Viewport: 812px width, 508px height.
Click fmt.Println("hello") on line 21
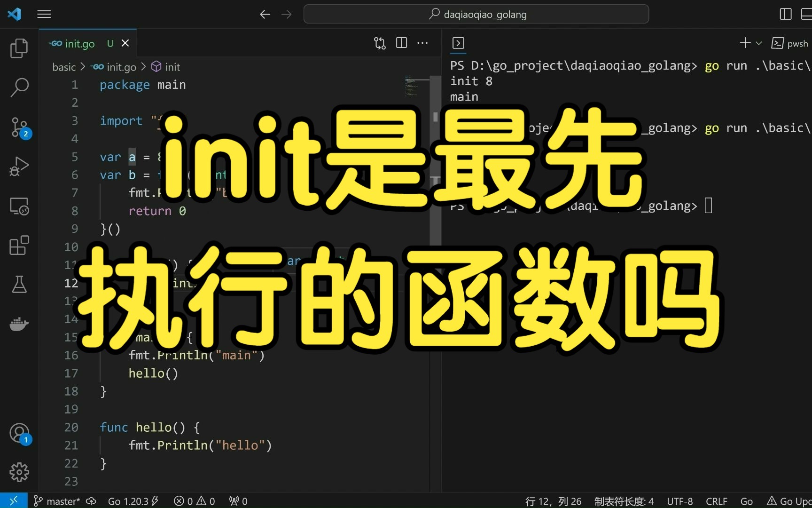click(201, 445)
